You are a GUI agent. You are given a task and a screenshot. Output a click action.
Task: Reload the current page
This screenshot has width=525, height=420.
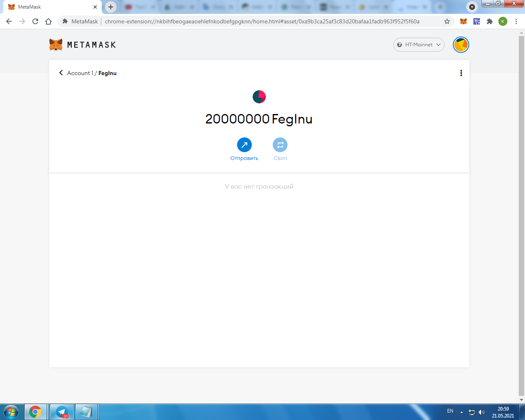35,21
